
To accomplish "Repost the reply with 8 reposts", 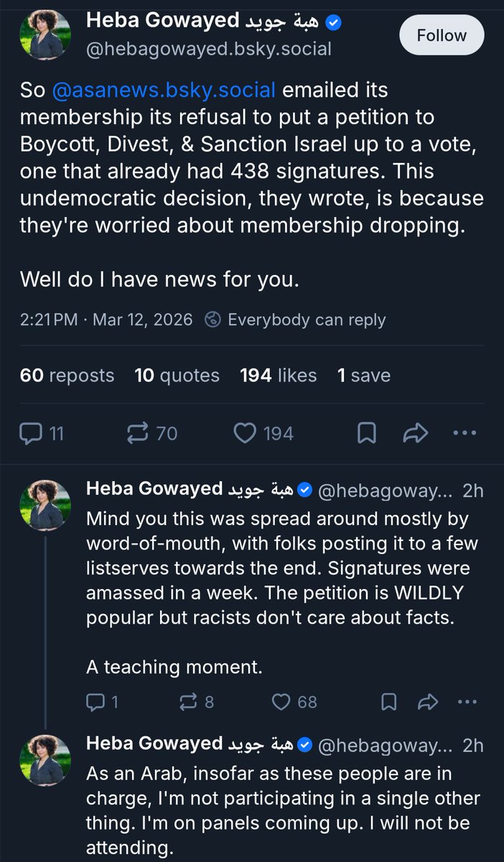I will (186, 701).
